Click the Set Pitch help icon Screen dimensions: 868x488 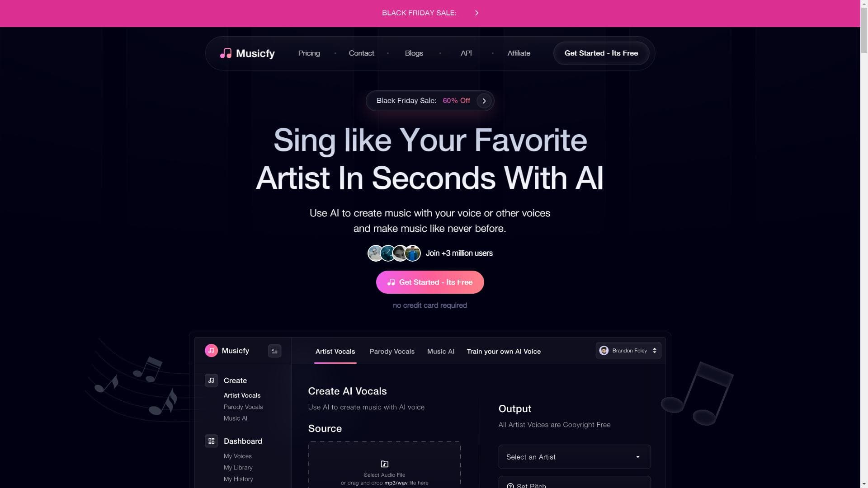click(x=510, y=486)
